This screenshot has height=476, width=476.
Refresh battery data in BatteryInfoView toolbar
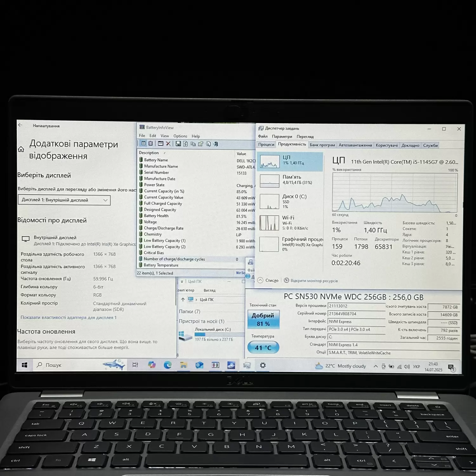pyautogui.click(x=185, y=144)
